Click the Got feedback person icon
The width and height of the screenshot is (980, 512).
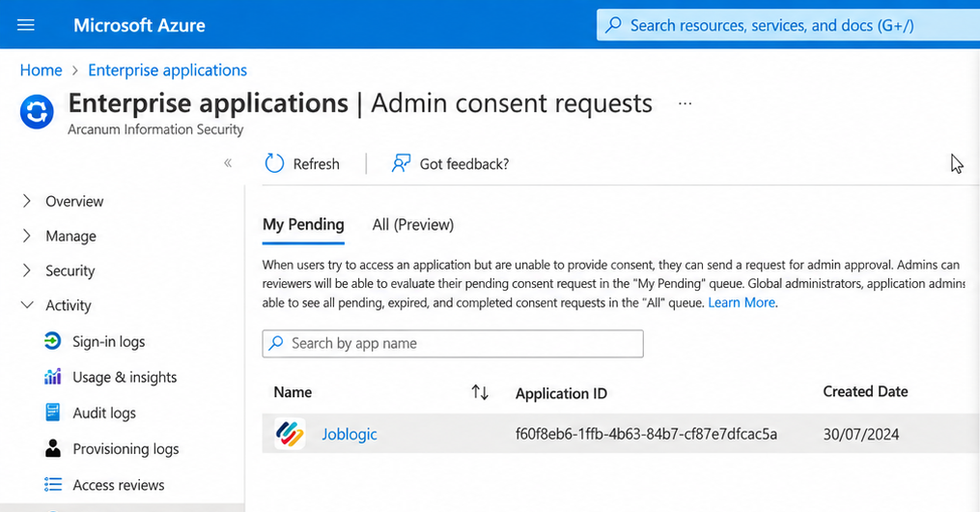pyautogui.click(x=401, y=163)
